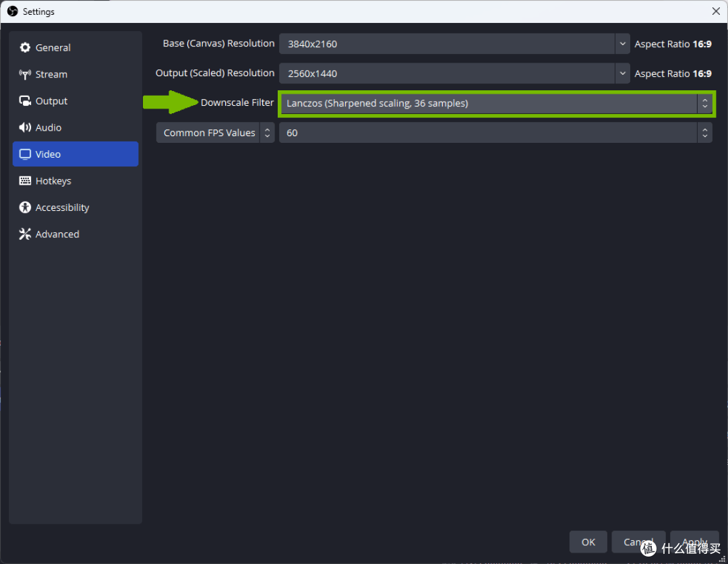728x564 pixels.
Task: Open the Base Canvas Resolution dropdown
Action: point(621,43)
